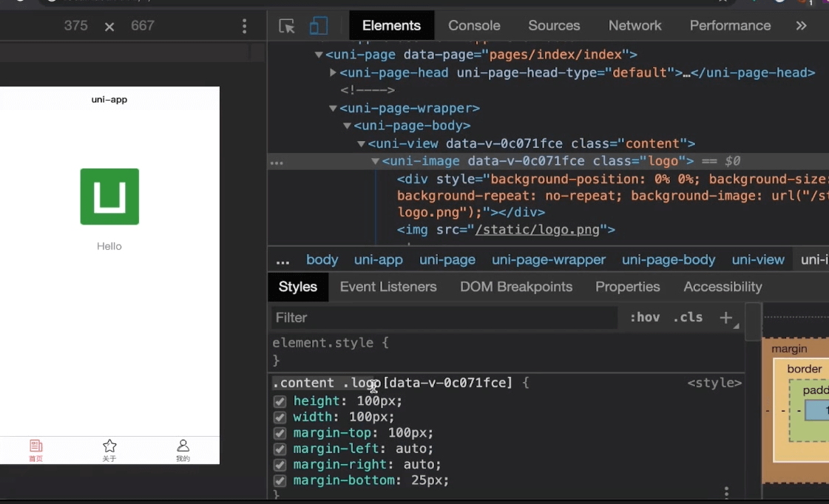Viewport: 829px width, 504px height.
Task: Uncheck the margin-bottom property checkbox
Action: [x=280, y=481]
